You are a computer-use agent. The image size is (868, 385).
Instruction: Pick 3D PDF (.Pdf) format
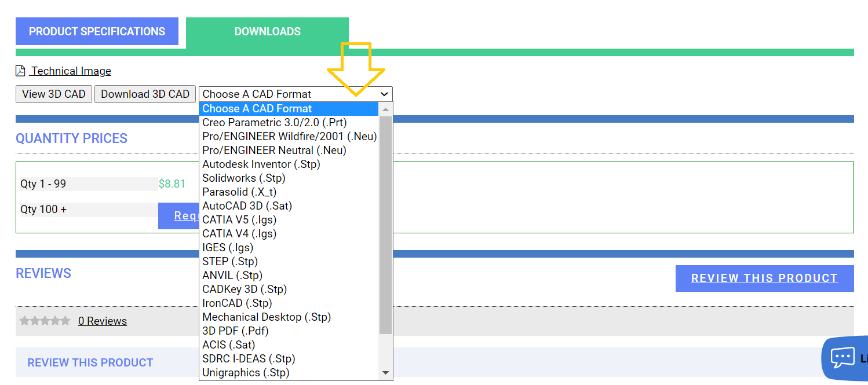[235, 331]
